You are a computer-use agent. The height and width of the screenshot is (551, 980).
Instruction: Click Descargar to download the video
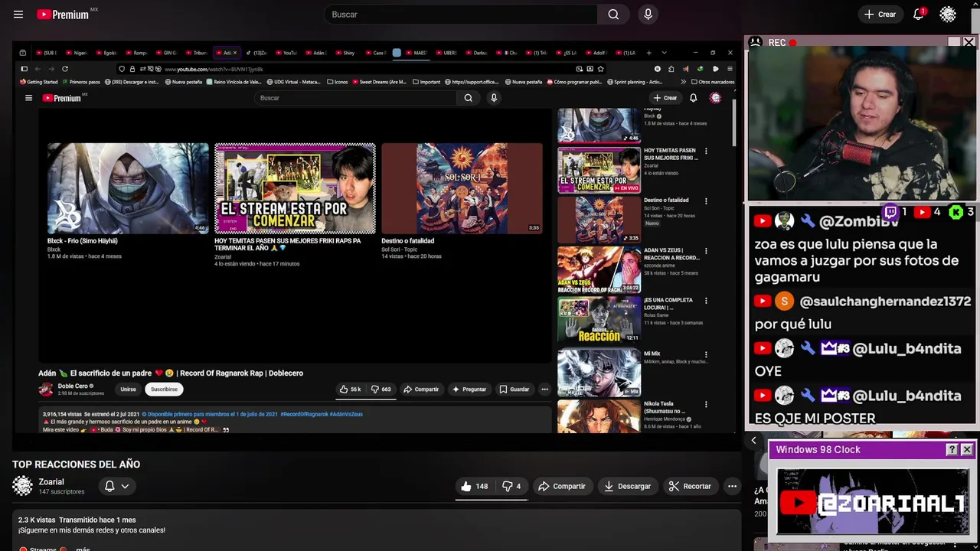627,486
